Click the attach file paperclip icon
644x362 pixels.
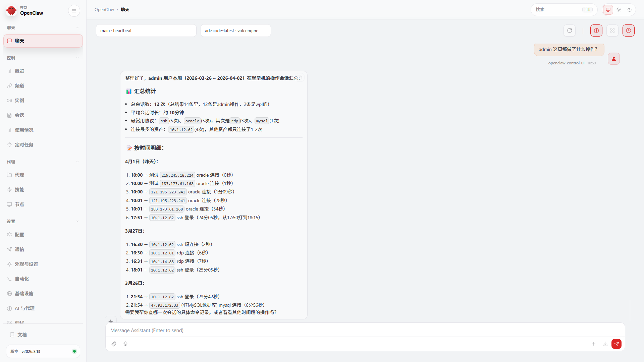pyautogui.click(x=114, y=344)
